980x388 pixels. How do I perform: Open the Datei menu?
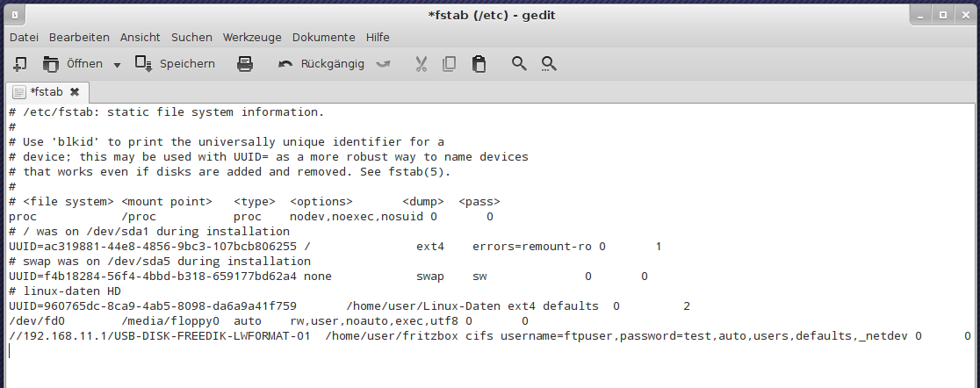[x=24, y=38]
